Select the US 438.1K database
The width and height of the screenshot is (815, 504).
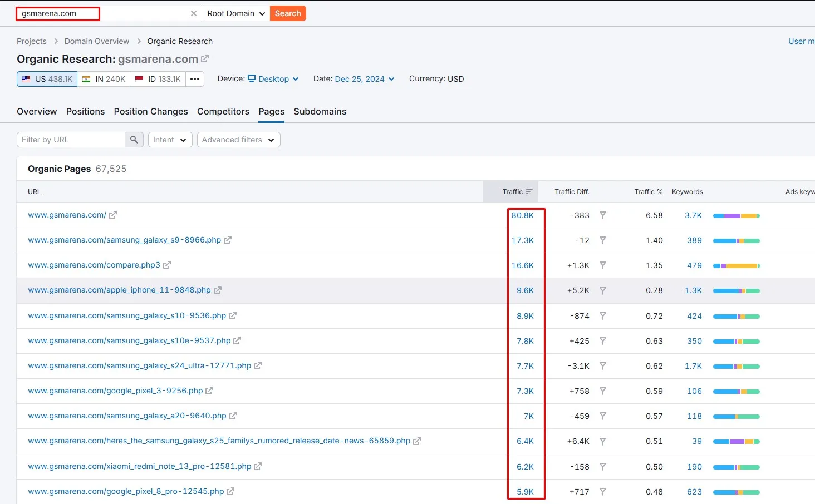(47, 79)
